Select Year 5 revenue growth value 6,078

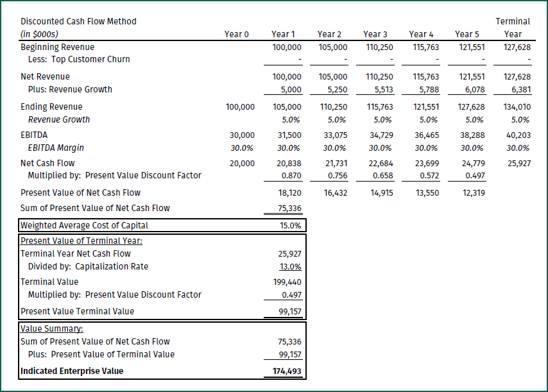point(475,90)
